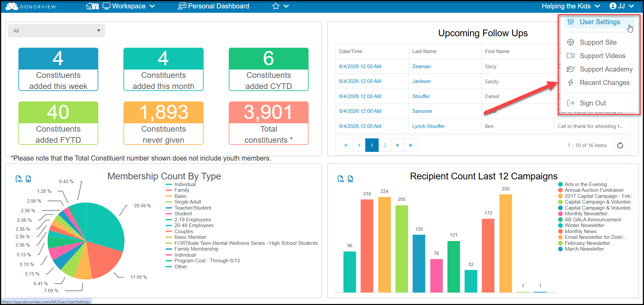Click Constituents never given tile
Viewport: 644px width, 305px height.
163,123
